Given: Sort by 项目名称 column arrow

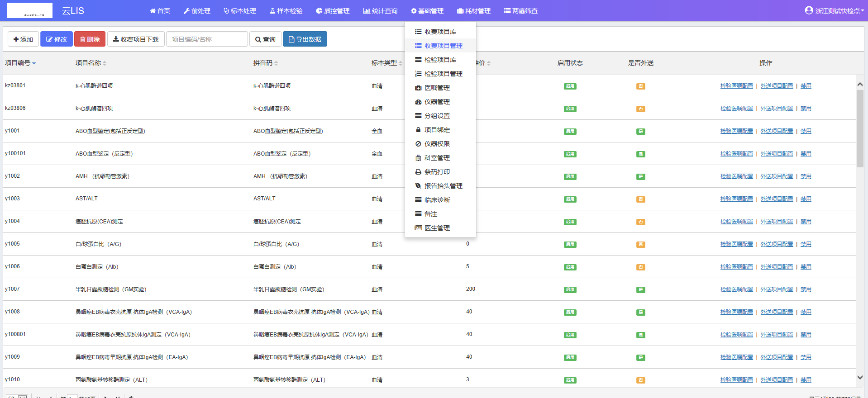Looking at the screenshot, I should pyautogui.click(x=105, y=63).
